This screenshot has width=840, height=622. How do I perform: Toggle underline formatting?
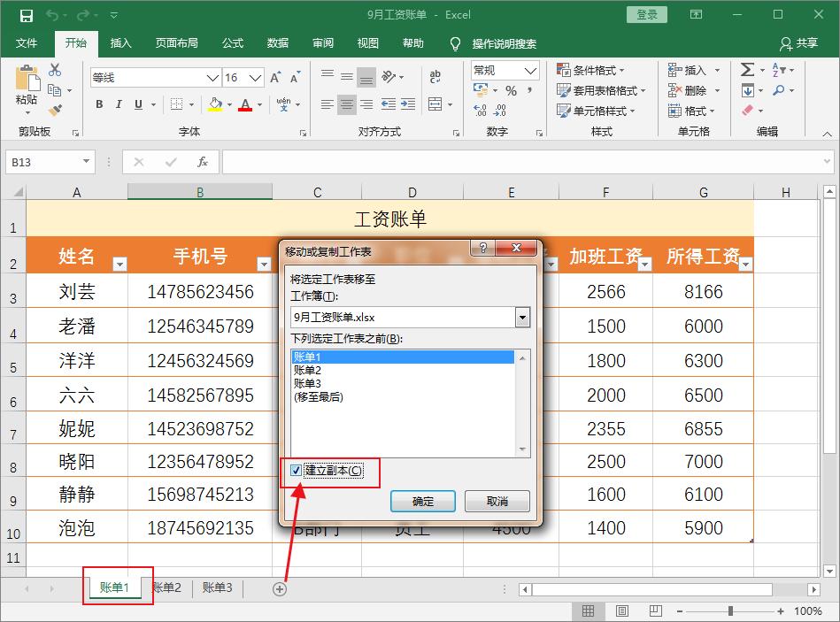click(140, 105)
